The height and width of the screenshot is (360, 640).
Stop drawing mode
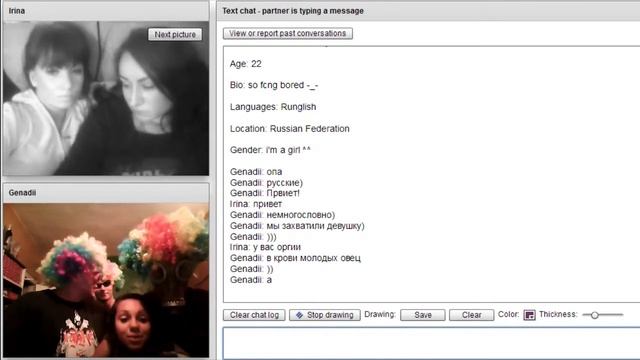point(325,315)
